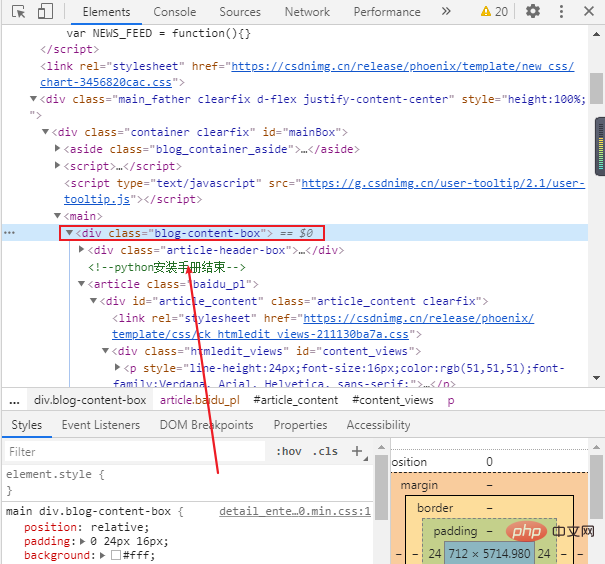
Task: Select #content_views in breadcrumb
Action: 393,400
